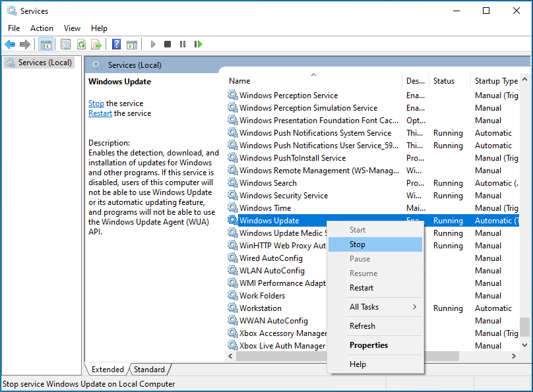Screen dimensions: 533x392
Task: Click the Refresh toolbar icon
Action: [81, 44]
